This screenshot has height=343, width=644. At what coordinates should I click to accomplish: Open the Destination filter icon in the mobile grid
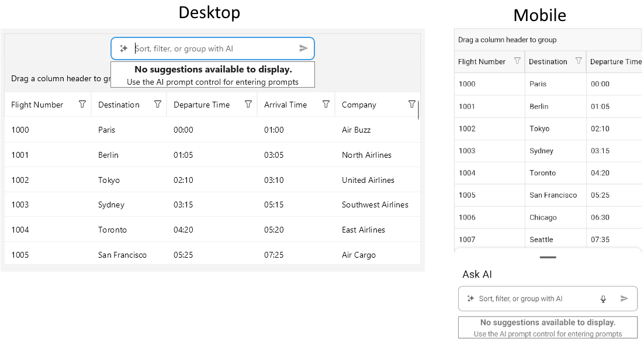(x=579, y=61)
